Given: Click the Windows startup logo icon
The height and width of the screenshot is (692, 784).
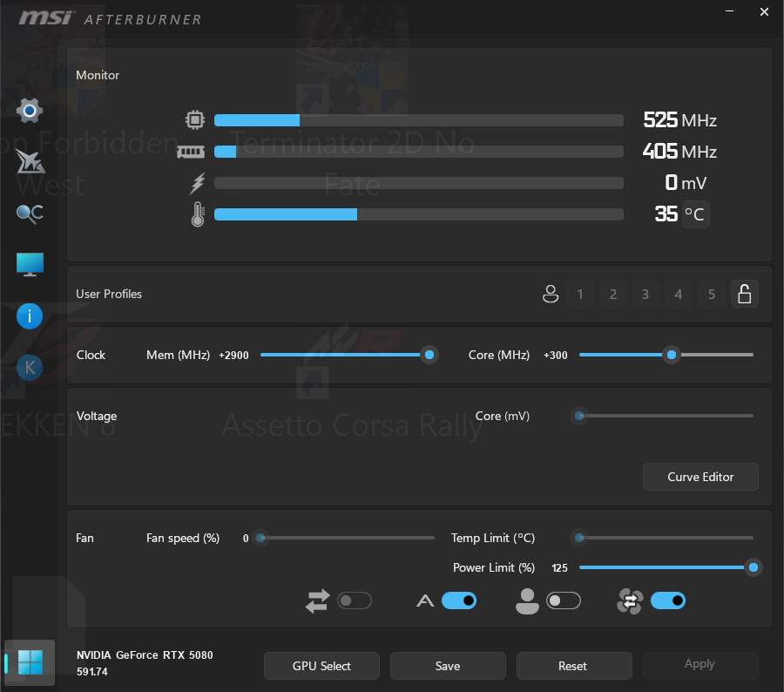Looking at the screenshot, I should tap(30, 662).
